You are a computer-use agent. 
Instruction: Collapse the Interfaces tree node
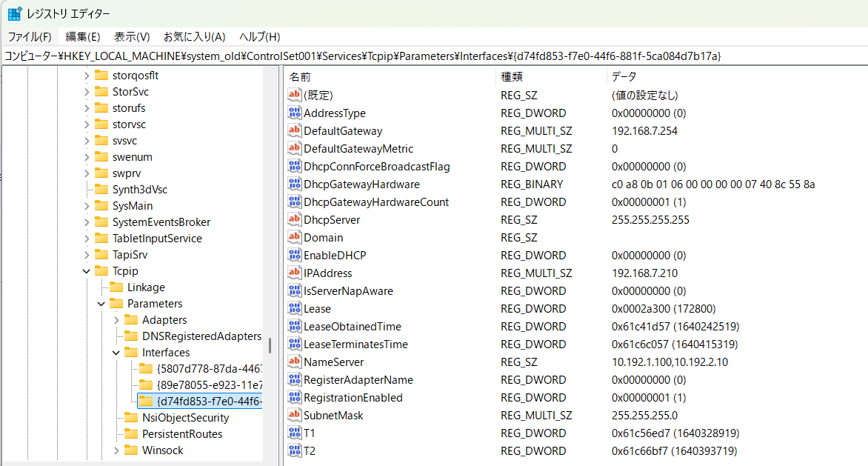click(116, 353)
